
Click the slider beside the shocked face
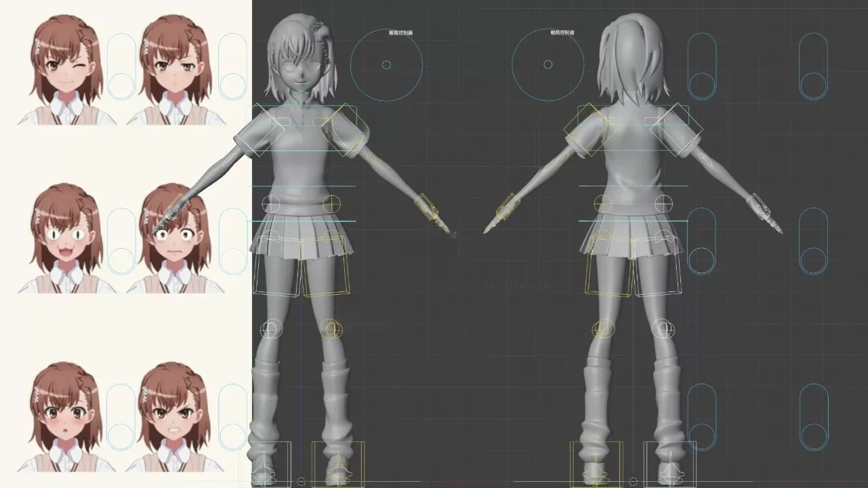pos(233,241)
